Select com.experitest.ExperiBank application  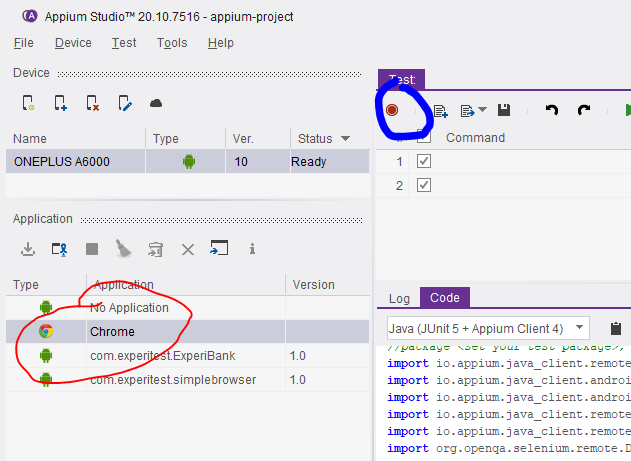pos(188,356)
